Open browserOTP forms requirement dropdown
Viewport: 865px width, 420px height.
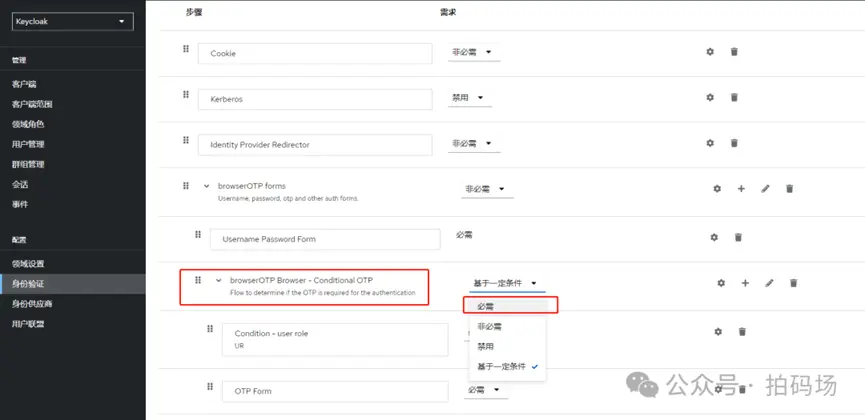tap(487, 189)
